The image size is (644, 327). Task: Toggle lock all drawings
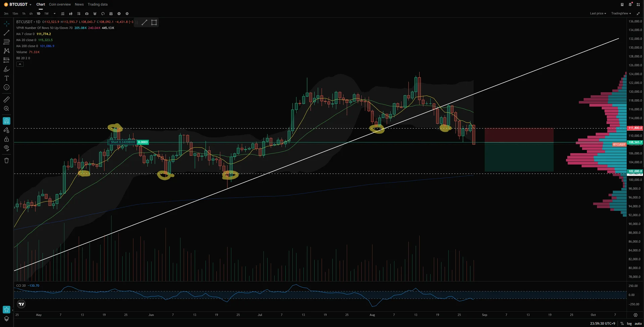[x=6, y=139]
